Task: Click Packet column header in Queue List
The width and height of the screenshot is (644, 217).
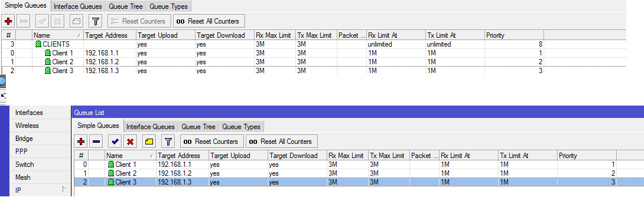Action: tap(424, 156)
